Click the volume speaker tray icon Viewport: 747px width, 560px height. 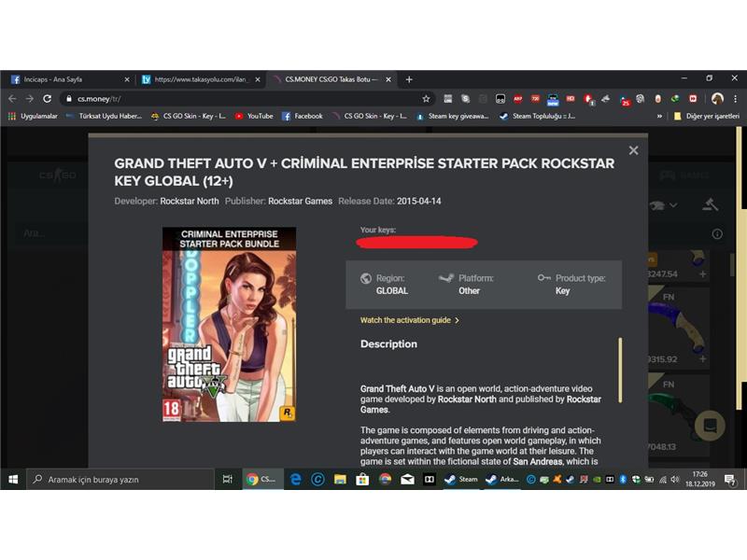tap(674, 480)
